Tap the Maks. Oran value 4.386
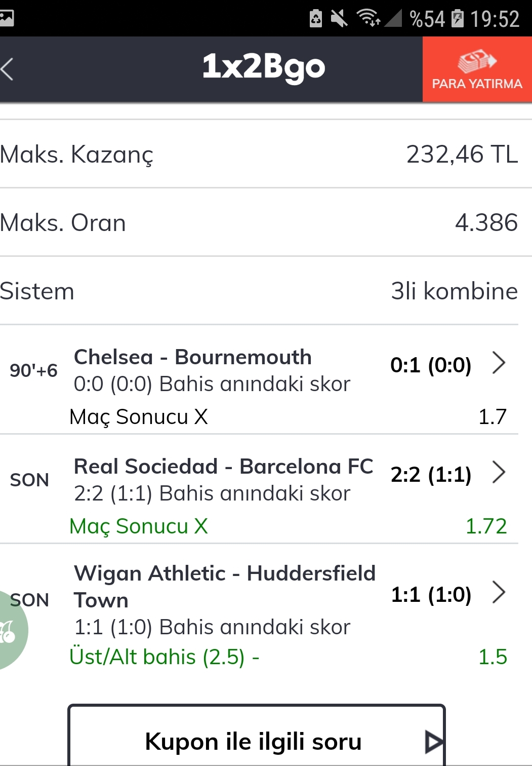Viewport: 532px width, 766px height. 486,222
